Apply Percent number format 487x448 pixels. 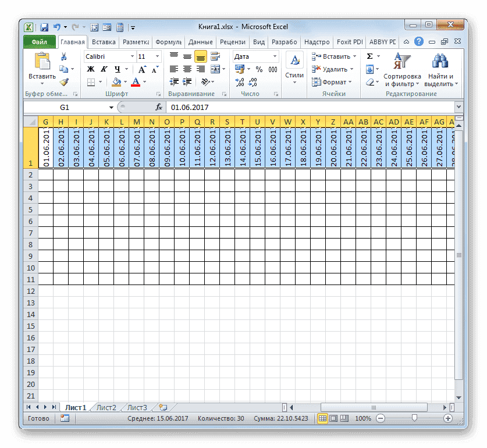tap(258, 69)
